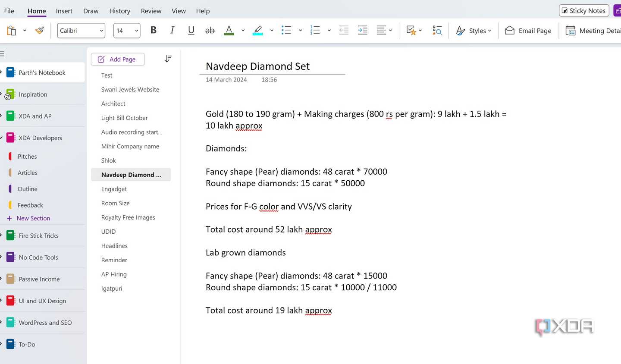Expand the Paste options arrow
Screen dimensions: 621x364
point(25,31)
